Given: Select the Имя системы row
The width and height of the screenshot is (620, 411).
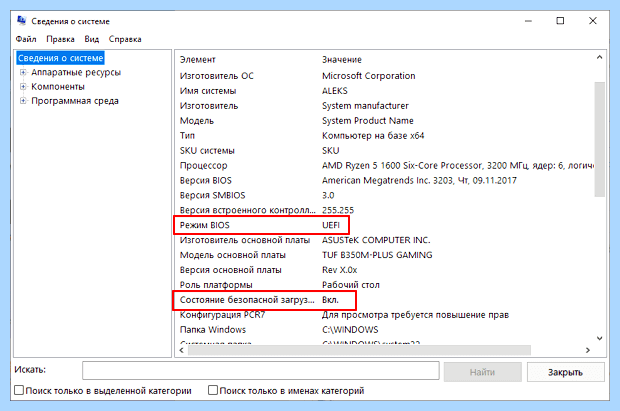Looking at the screenshot, I should click(385, 91).
